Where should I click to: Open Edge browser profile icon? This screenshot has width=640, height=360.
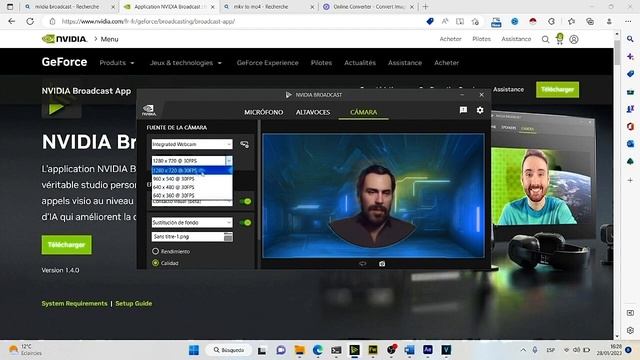pyautogui.click(x=609, y=22)
